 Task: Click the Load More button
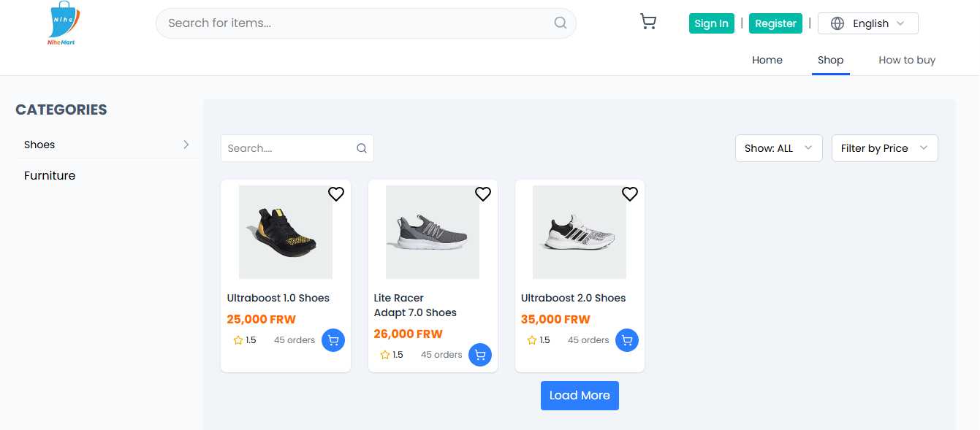[x=580, y=395]
